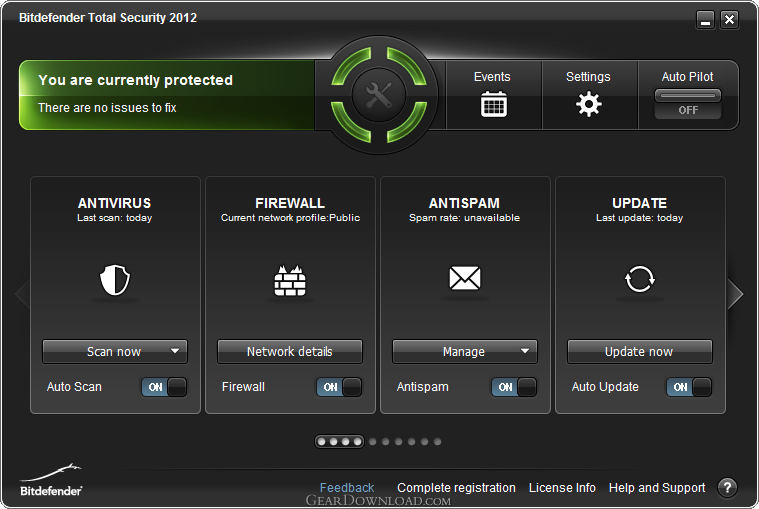Go to previous modules with left arrow

22,294
